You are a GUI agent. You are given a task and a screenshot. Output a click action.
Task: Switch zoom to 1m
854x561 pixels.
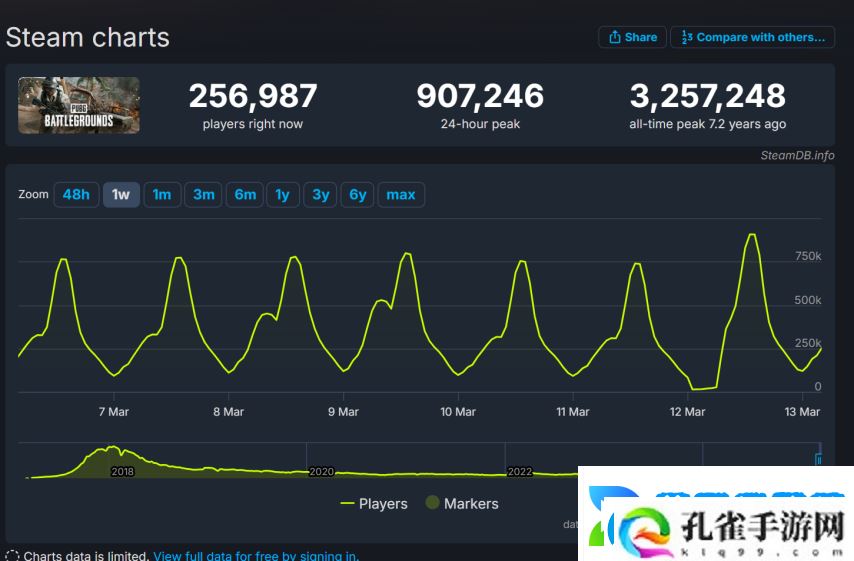click(x=162, y=194)
